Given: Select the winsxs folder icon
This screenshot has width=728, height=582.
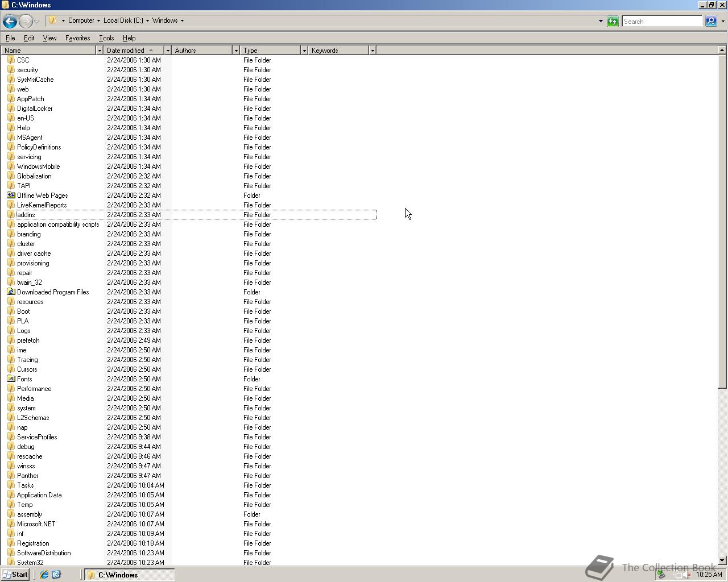Looking at the screenshot, I should tap(11, 465).
